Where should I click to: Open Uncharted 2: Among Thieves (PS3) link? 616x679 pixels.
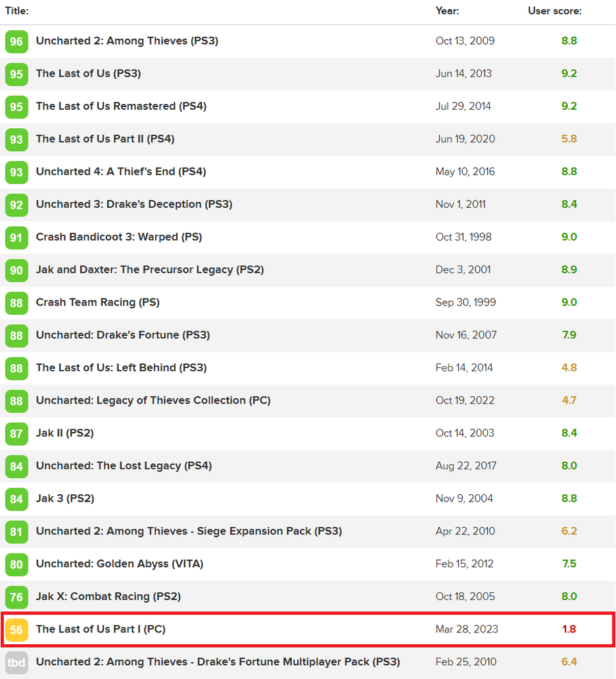point(127,41)
